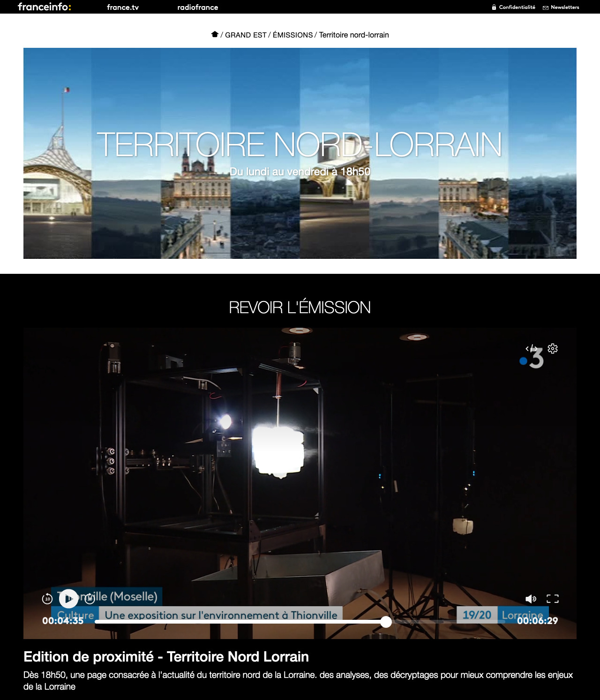Go to home via breadcrumb house icon

click(x=215, y=34)
